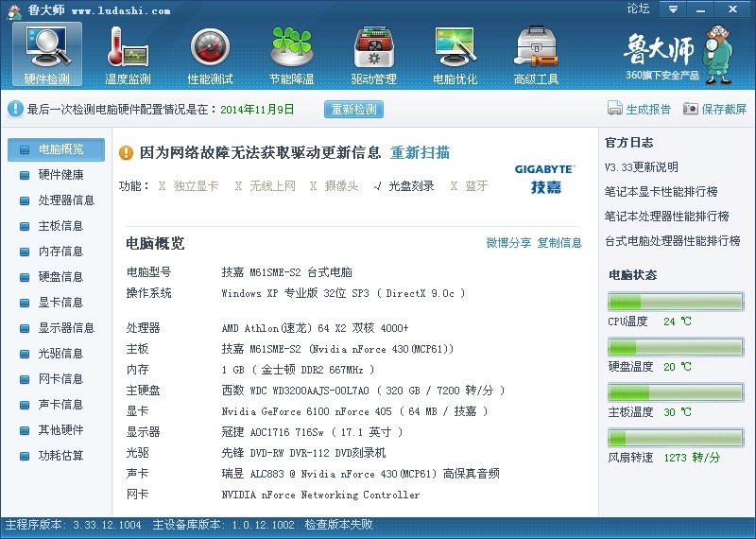Screen dimensions: 756x539
Task: Click the 电脑优化 PC optimization icon
Action: point(455,47)
